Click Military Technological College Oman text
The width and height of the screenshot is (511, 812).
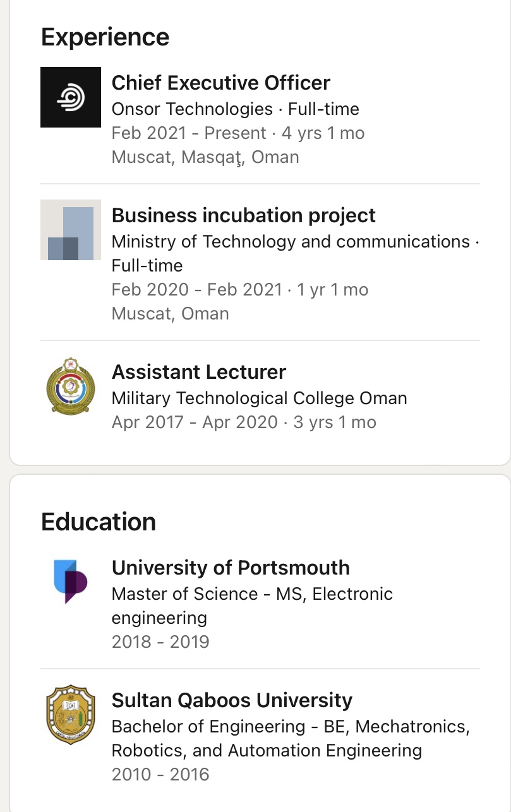point(259,398)
